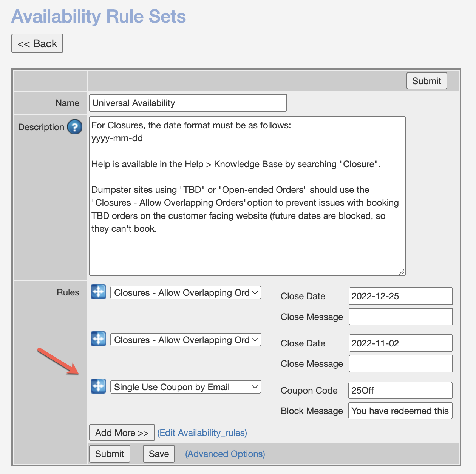This screenshot has height=474, width=476.
Task: Click the Save button
Action: pos(159,454)
